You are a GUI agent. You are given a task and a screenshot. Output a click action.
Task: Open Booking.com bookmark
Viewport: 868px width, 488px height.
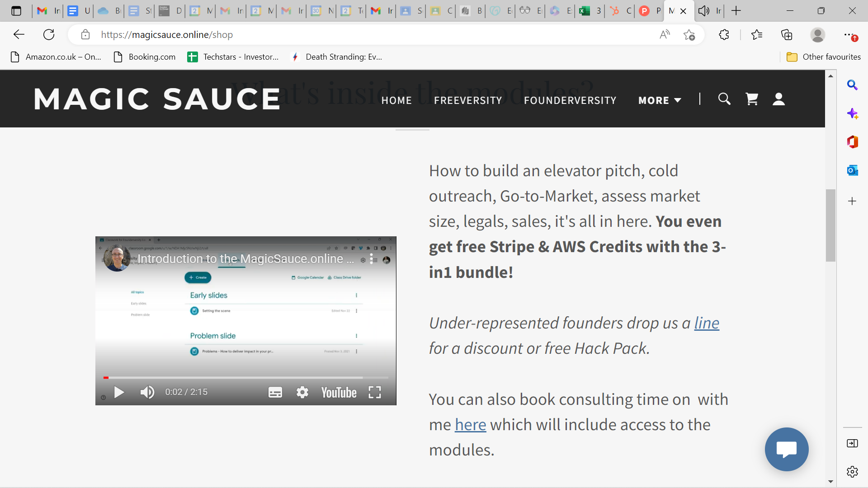coord(145,57)
